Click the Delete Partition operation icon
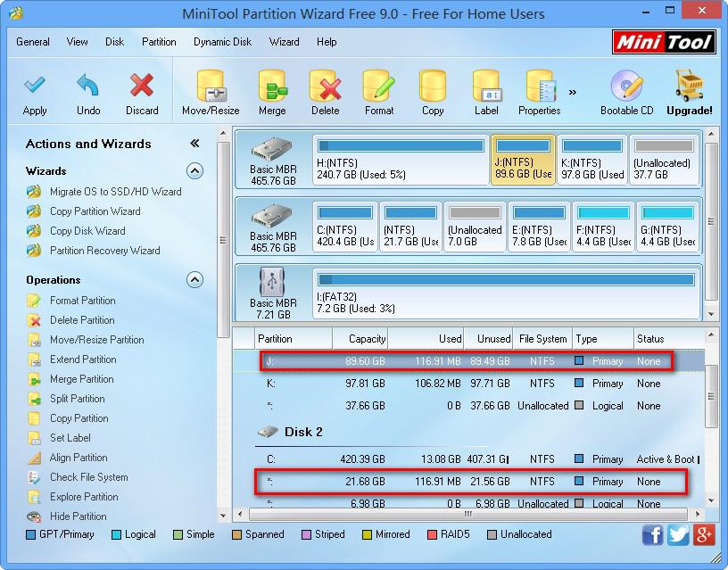The width and height of the screenshot is (728, 570). 34,320
